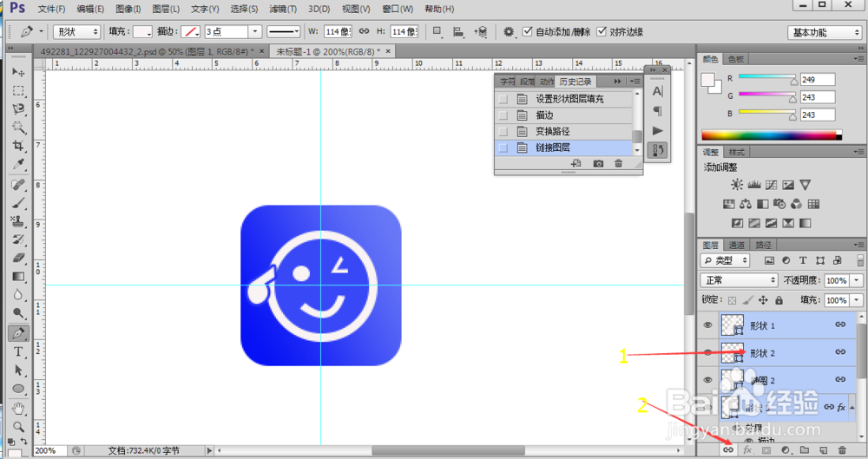This screenshot has width=868, height=459.
Task: Select the Magic Wand tool
Action: tap(18, 127)
